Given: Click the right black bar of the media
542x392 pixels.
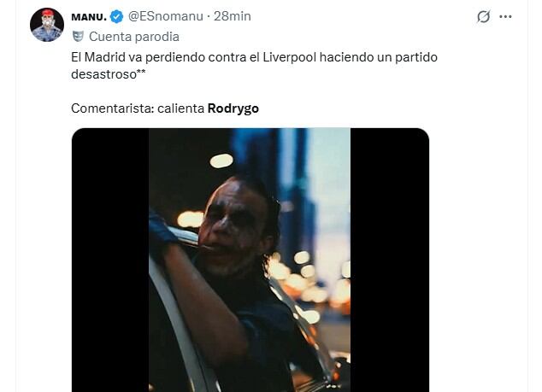Looking at the screenshot, I should pos(389,256).
